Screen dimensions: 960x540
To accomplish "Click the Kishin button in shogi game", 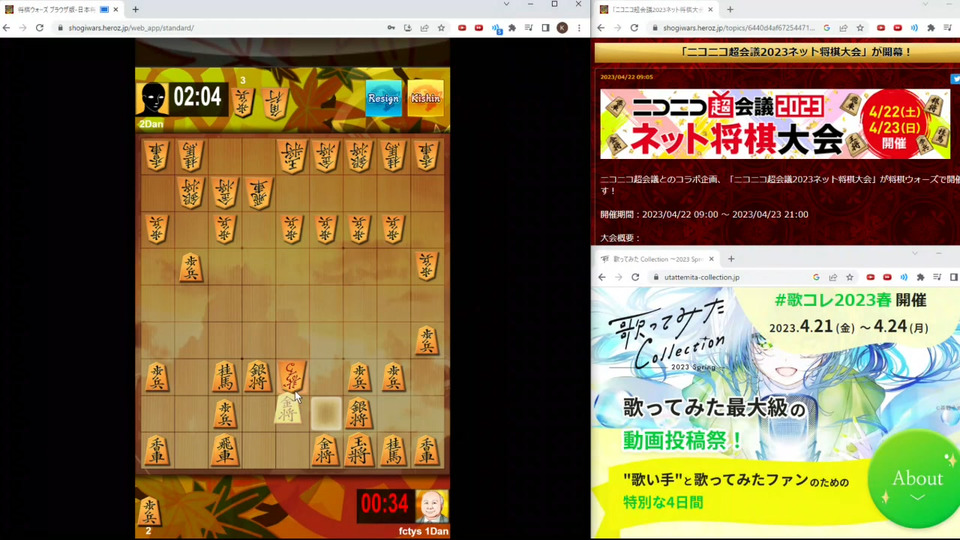I will click(x=426, y=98).
